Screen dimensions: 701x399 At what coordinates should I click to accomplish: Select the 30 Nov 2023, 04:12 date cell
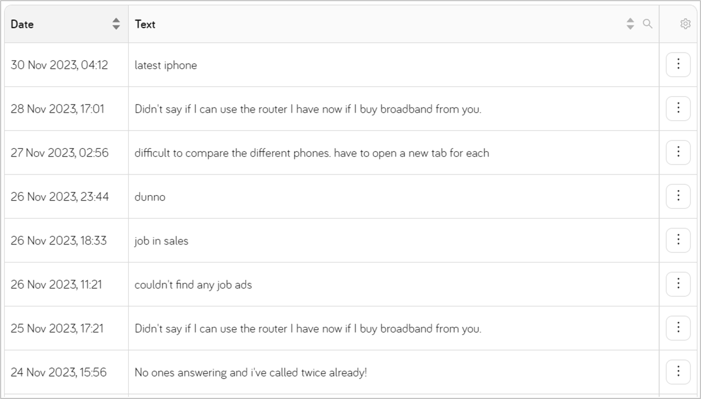tap(67, 65)
